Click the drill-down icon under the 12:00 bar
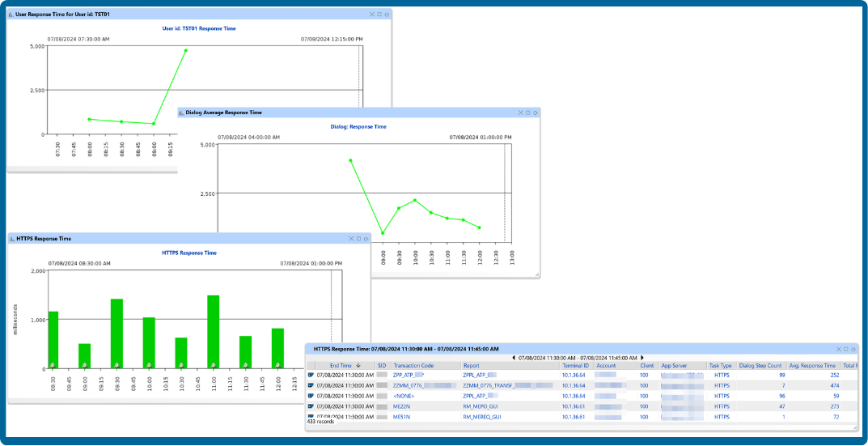 pos(277,364)
